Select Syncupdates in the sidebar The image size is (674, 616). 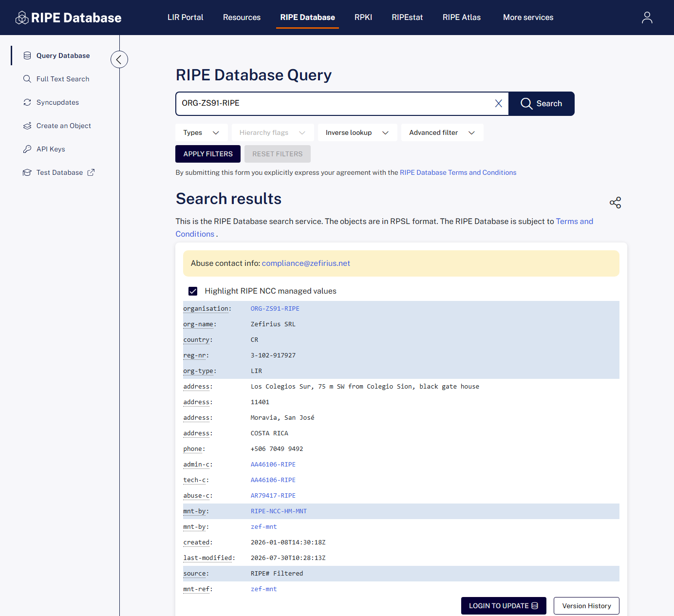57,102
